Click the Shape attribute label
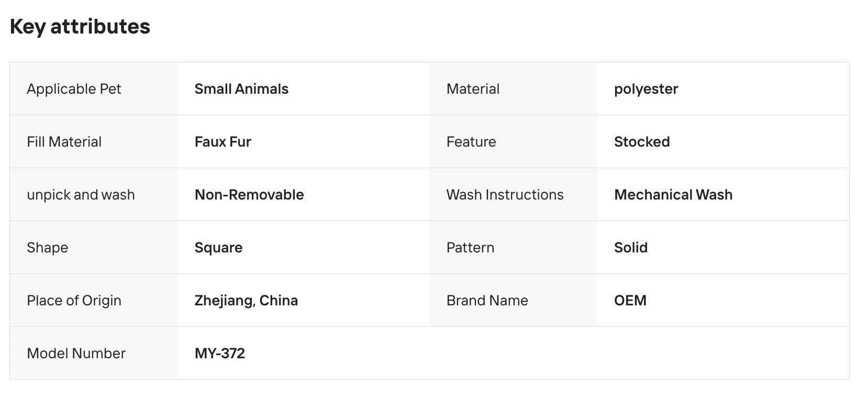The image size is (868, 397). coord(48,248)
